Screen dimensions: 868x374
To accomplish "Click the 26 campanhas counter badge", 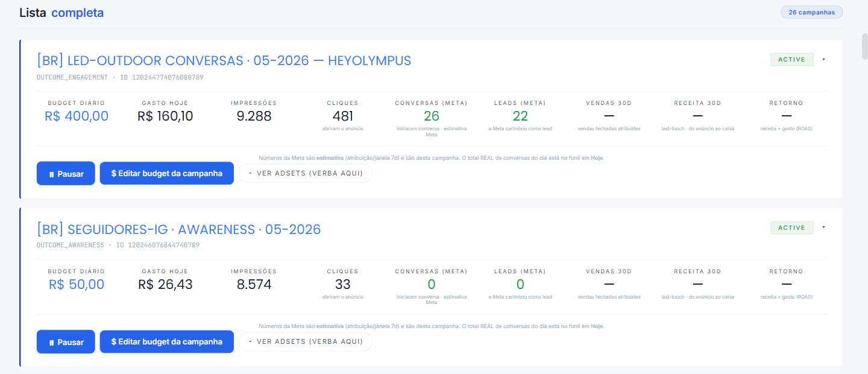I will (x=811, y=12).
